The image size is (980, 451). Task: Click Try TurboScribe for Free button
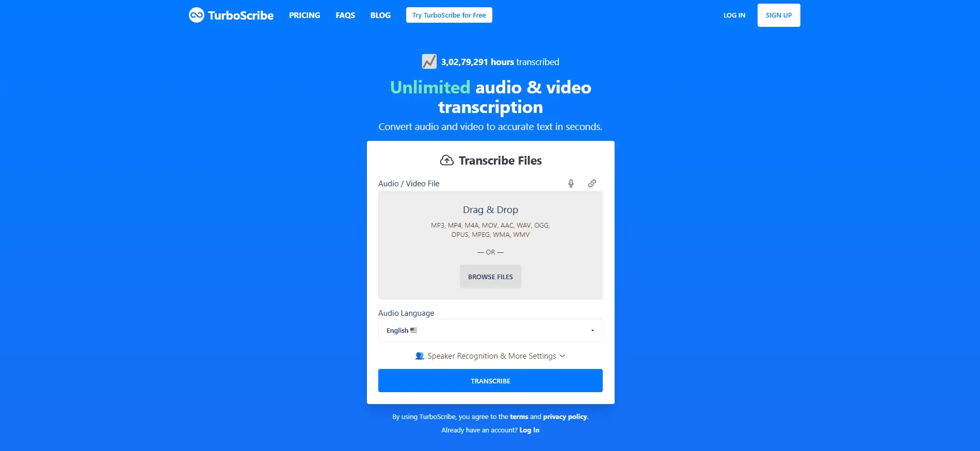(x=449, y=15)
